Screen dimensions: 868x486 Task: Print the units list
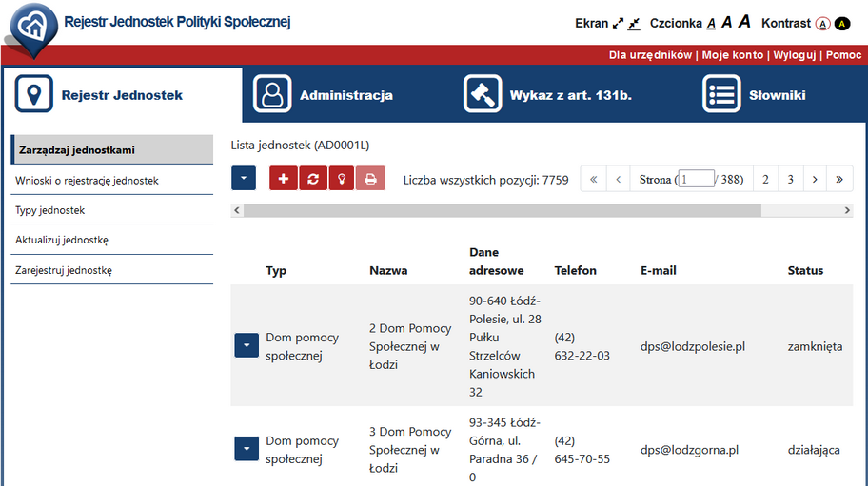pos(370,178)
